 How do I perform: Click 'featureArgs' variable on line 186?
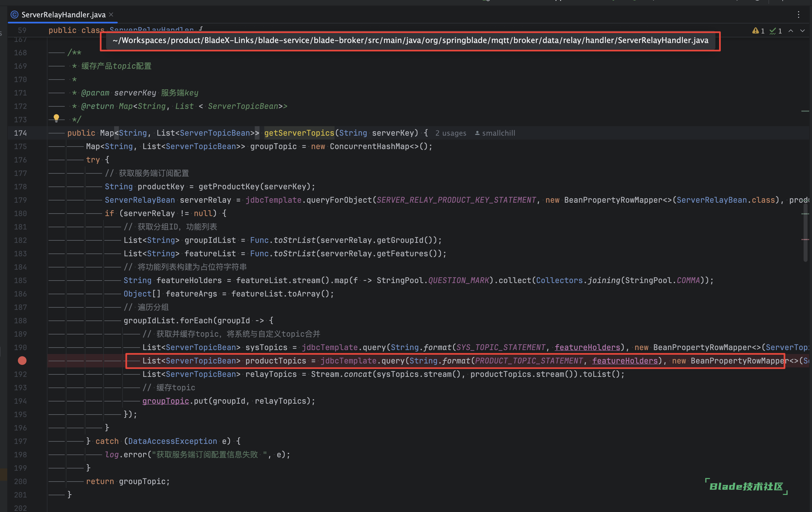coord(191,294)
